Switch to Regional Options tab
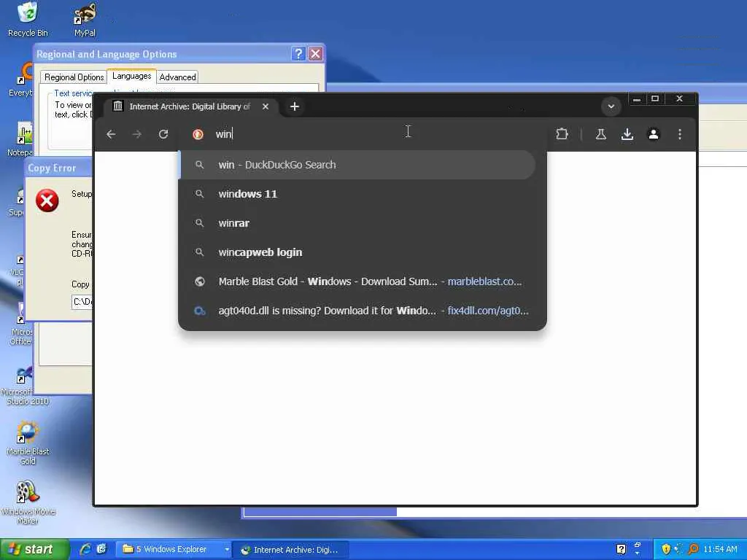The height and width of the screenshot is (560, 747). (x=74, y=77)
